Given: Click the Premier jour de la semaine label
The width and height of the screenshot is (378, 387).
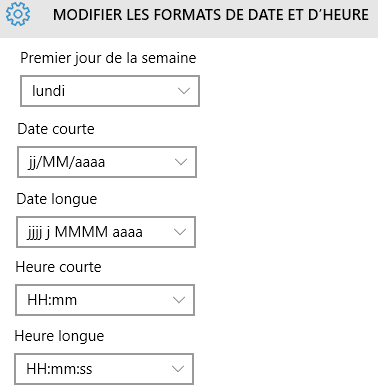Looking at the screenshot, I should pos(108,58).
